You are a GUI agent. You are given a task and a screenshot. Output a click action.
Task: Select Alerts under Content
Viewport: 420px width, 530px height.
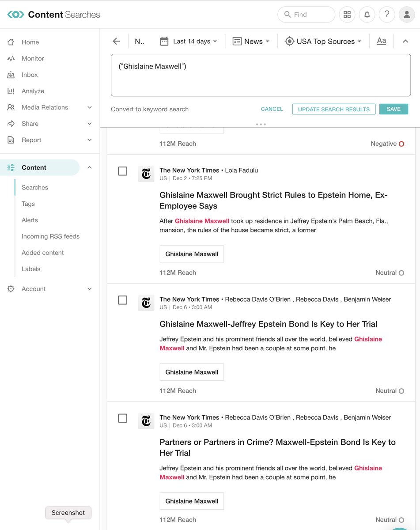30,220
